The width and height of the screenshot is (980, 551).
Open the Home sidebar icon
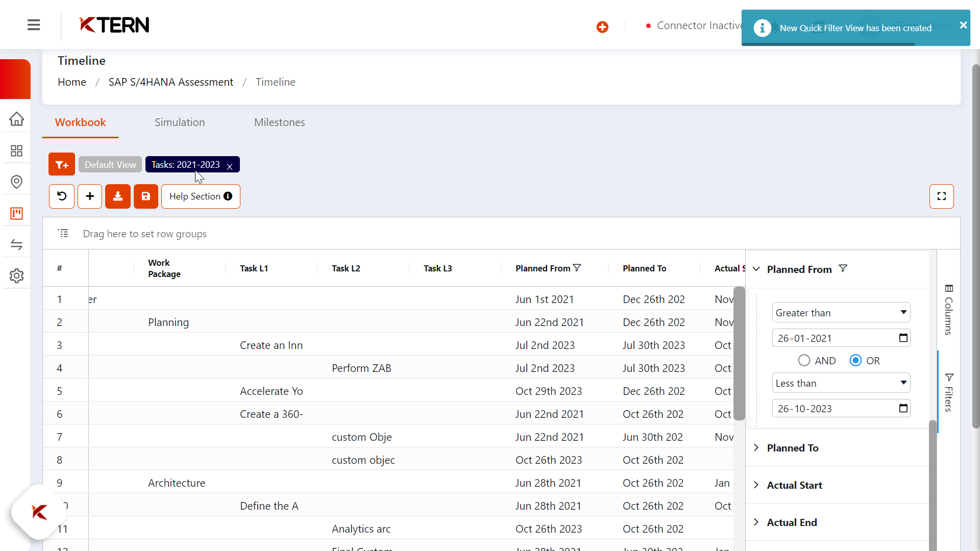16,119
